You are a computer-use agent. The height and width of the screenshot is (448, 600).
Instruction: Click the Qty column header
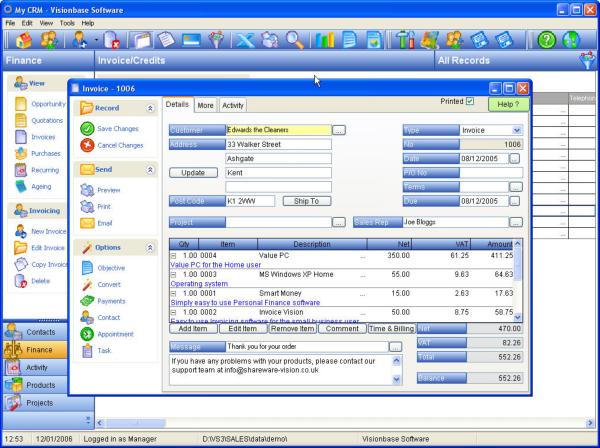(x=184, y=244)
